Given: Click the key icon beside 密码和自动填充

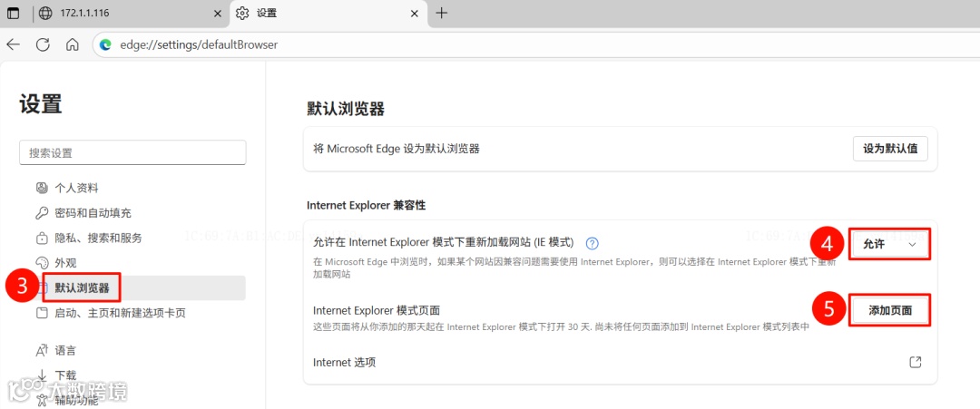Looking at the screenshot, I should [42, 213].
